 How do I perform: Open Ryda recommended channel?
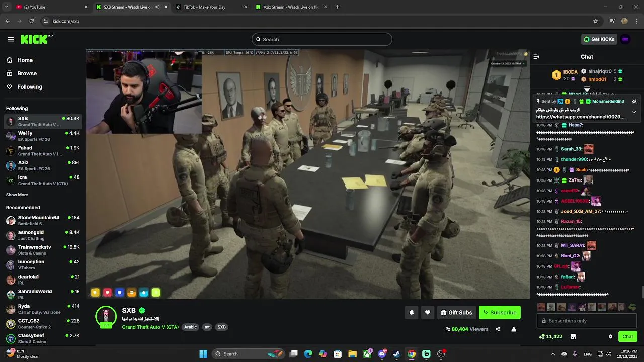coord(43,309)
